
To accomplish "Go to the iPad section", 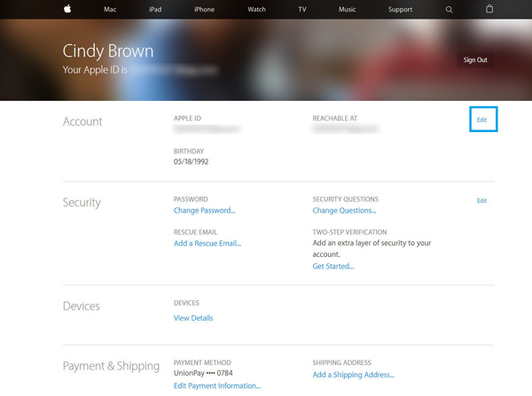I will pos(155,10).
